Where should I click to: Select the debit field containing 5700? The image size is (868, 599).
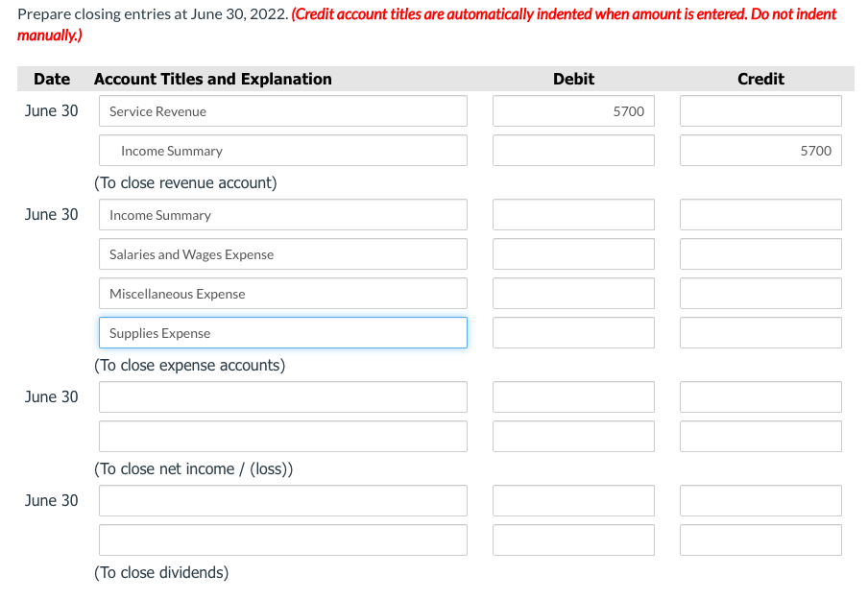click(x=572, y=110)
